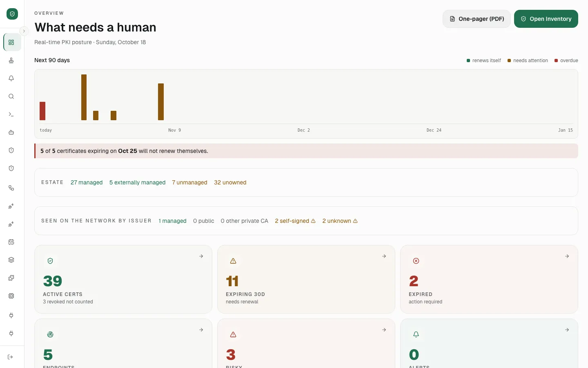Click the "Nov 9" chart axis label
This screenshot has width=588, height=368.
[175, 130]
